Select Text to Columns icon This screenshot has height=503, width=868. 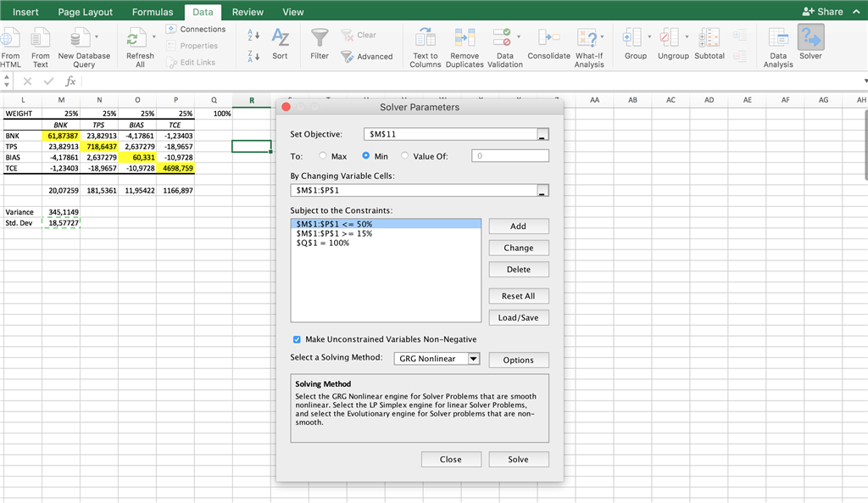click(x=425, y=39)
